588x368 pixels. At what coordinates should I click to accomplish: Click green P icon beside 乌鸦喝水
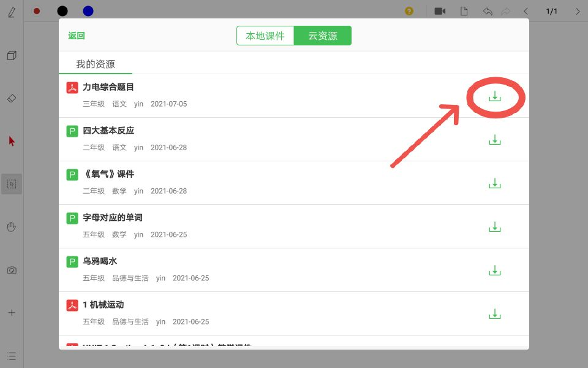(x=72, y=262)
